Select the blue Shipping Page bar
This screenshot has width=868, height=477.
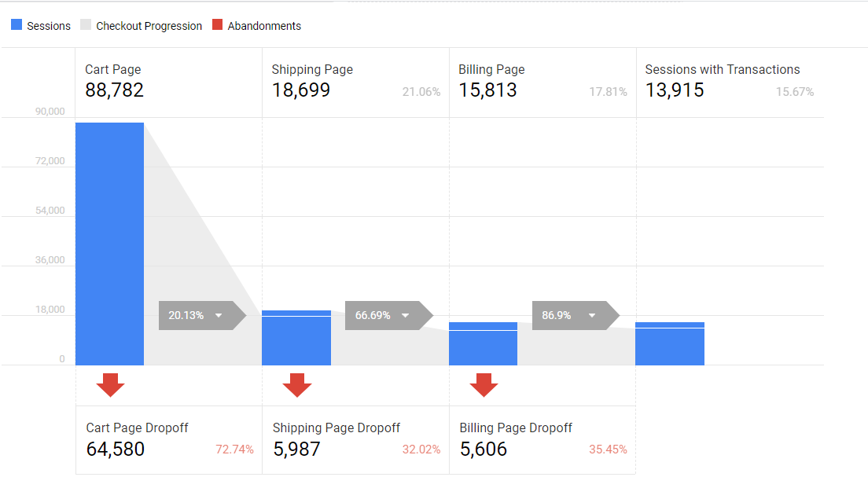tap(296, 339)
